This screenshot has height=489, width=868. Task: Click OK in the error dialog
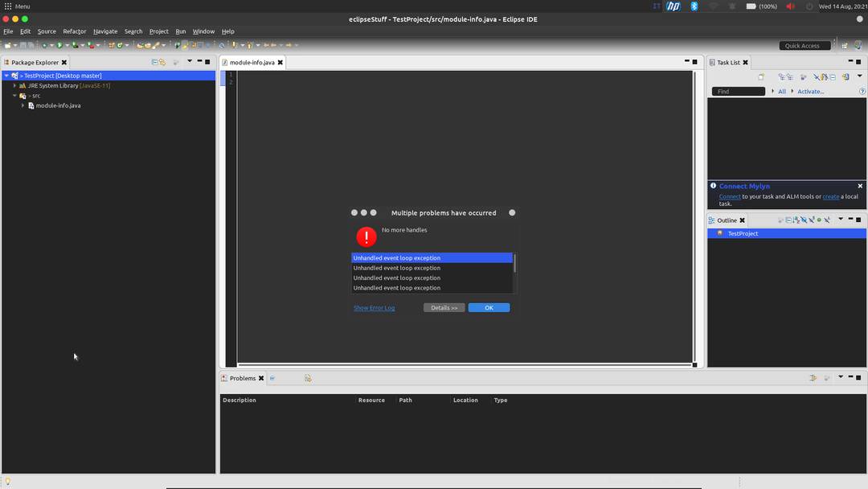coord(489,308)
